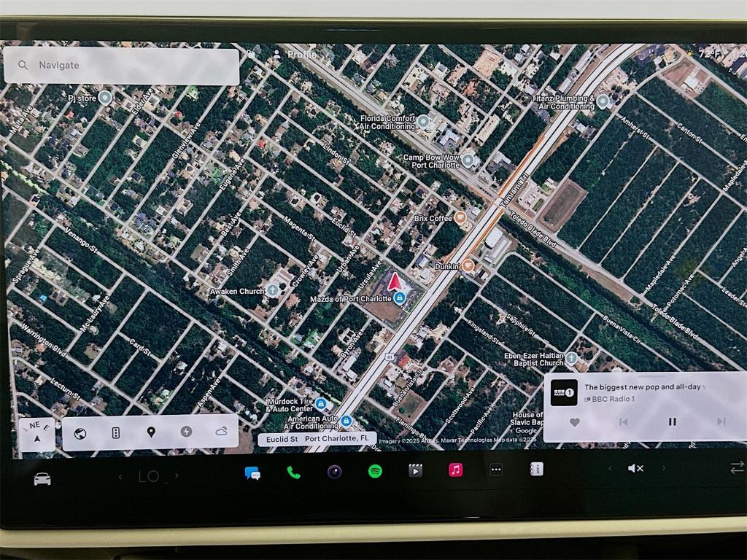This screenshot has height=560, width=747.
Task: Tap BBC Radio 1 album art thumbnail
Action: pyautogui.click(x=564, y=392)
